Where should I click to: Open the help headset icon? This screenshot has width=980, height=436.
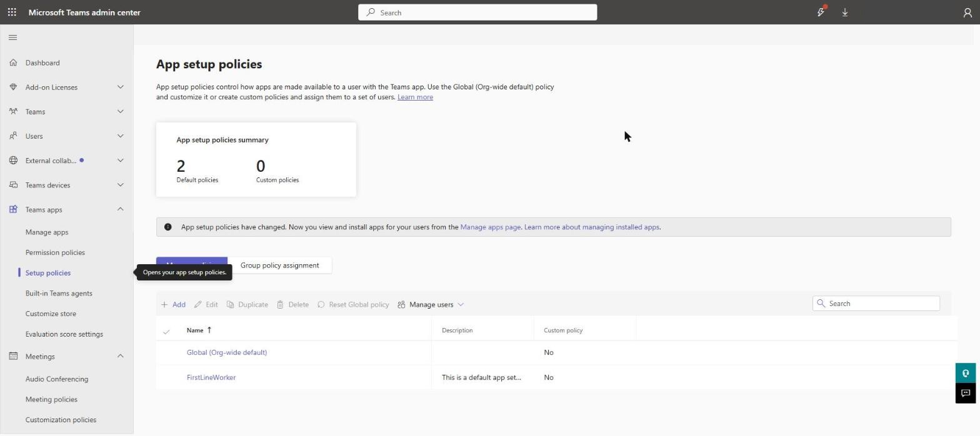tap(966, 373)
